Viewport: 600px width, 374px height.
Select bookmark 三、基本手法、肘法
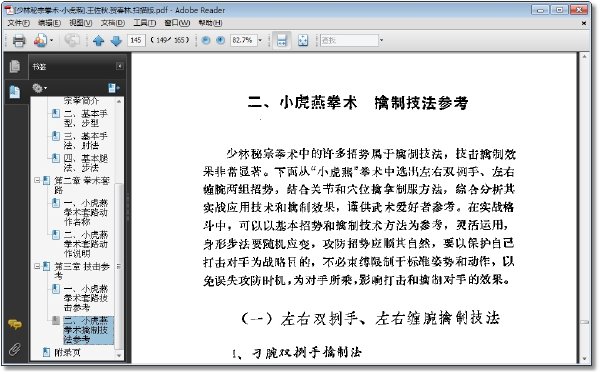(x=85, y=140)
